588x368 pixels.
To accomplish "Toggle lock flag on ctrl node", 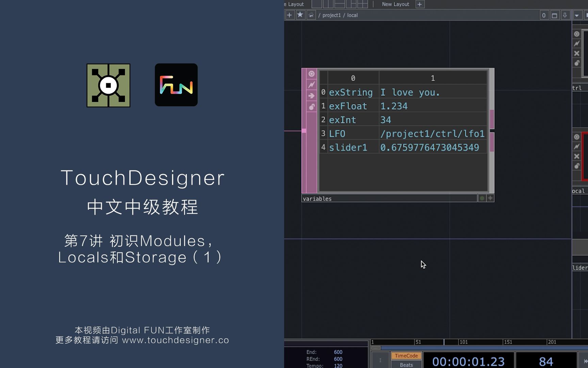I will click(577, 63).
